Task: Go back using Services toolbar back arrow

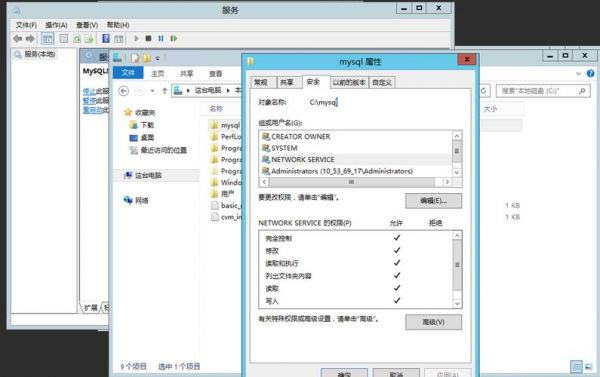Action: 18,38
